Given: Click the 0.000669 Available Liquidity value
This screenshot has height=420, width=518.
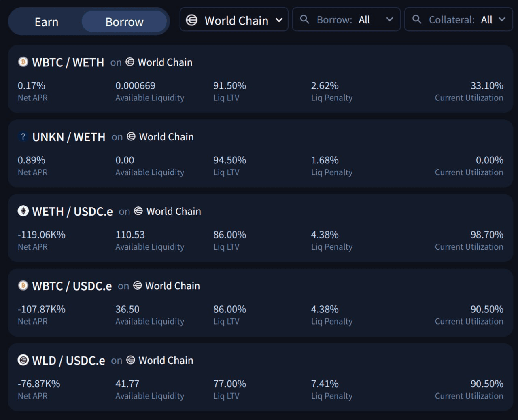Looking at the screenshot, I should 135,86.
